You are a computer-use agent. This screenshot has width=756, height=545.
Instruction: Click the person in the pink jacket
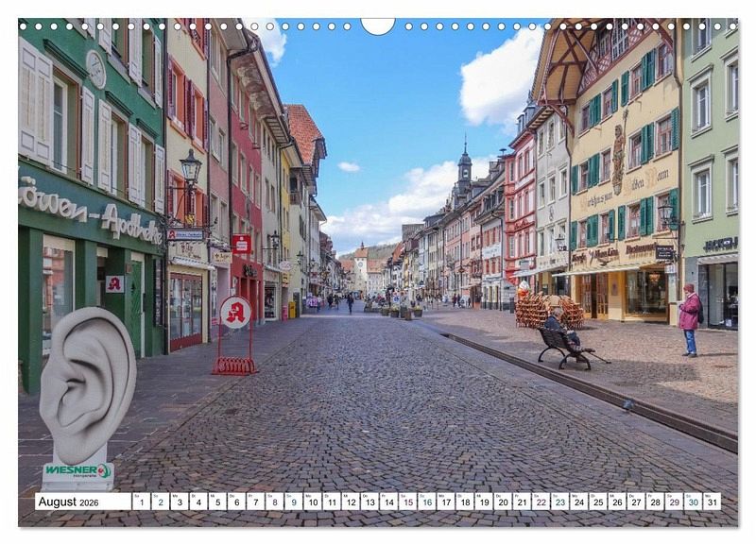coord(690,317)
